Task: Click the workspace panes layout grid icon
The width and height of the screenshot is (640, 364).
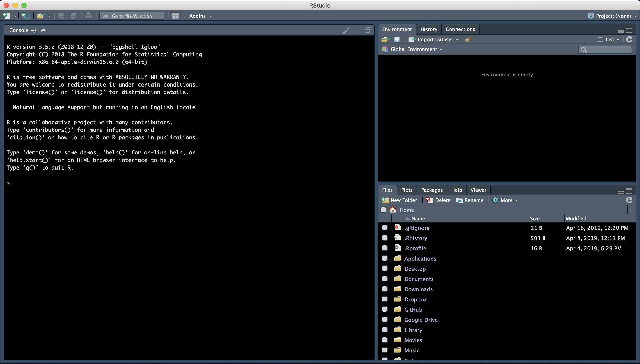Action: click(176, 16)
